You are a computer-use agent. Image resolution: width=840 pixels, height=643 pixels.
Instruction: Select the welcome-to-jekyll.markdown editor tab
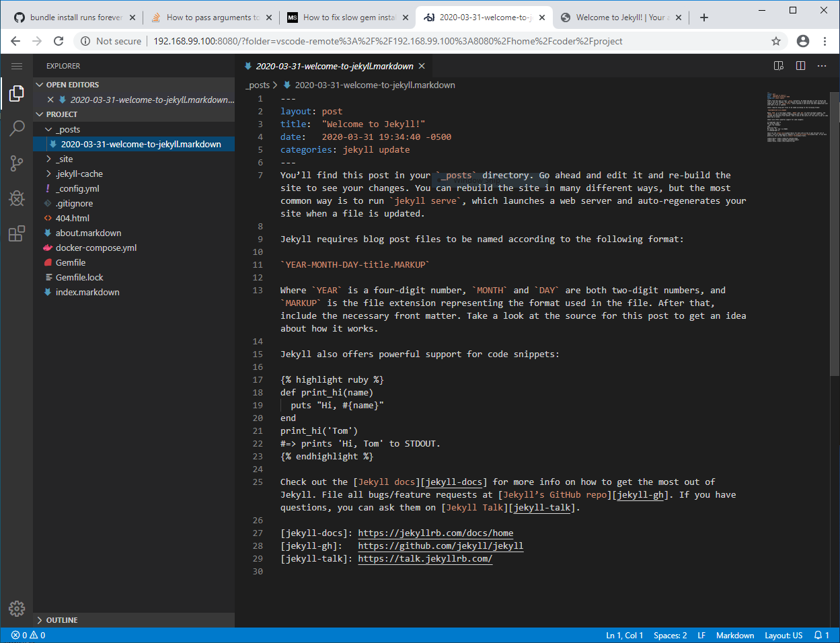tap(334, 66)
